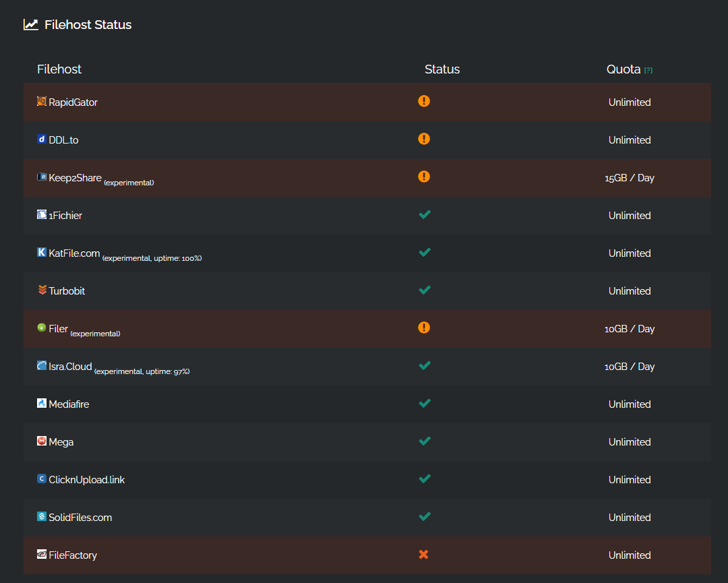This screenshot has width=728, height=583.
Task: Click KatFile's (experimental, uptime: 100%) note
Action: 152,259
